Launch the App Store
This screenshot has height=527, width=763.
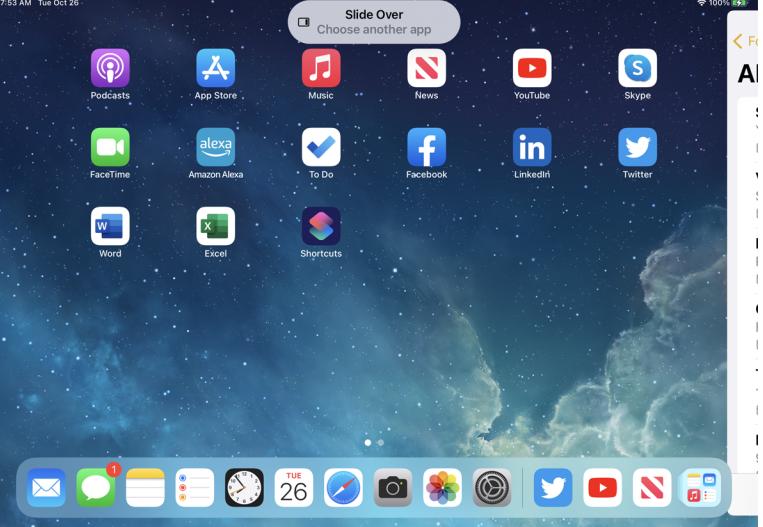click(x=216, y=68)
